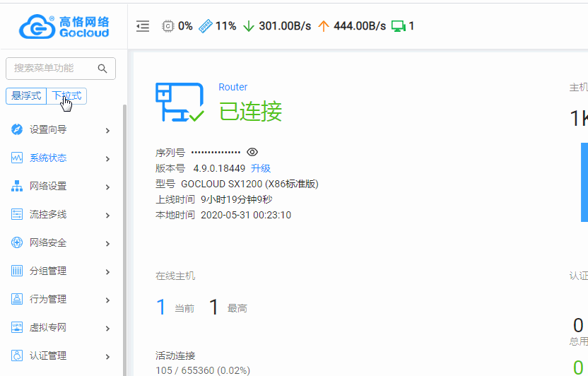Switch menu to 下拉式 dropdown mode
This screenshot has height=376, width=588.
[66, 96]
